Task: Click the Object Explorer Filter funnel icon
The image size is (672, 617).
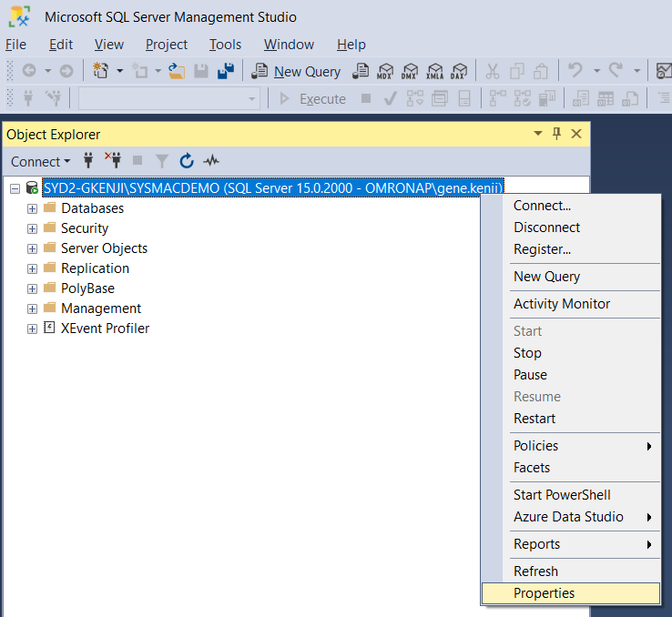Action: click(x=161, y=161)
